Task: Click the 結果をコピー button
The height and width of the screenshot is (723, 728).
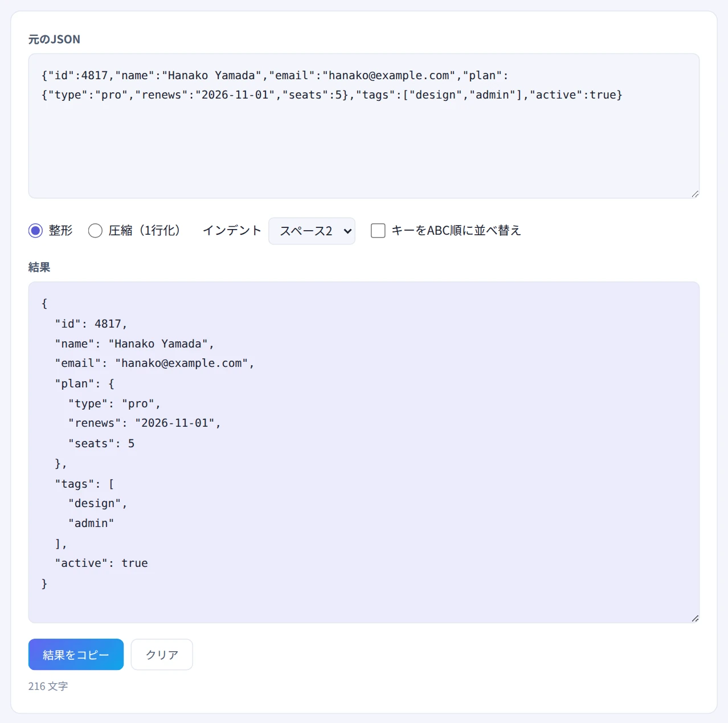Action: 76,655
